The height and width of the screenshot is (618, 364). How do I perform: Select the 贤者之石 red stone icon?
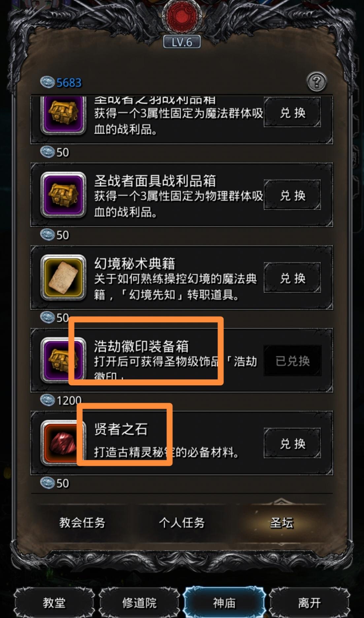63,443
